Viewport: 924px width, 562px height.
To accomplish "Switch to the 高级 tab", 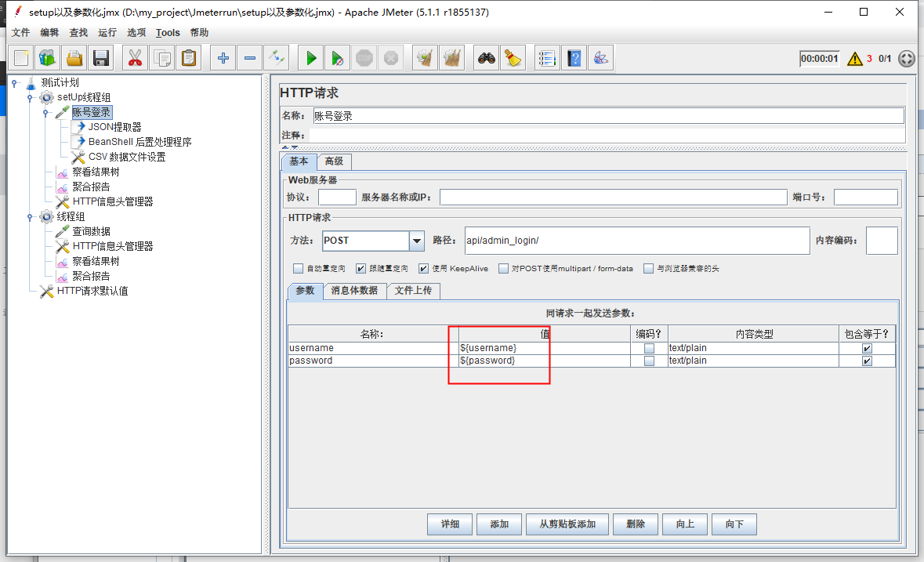I will (x=334, y=161).
